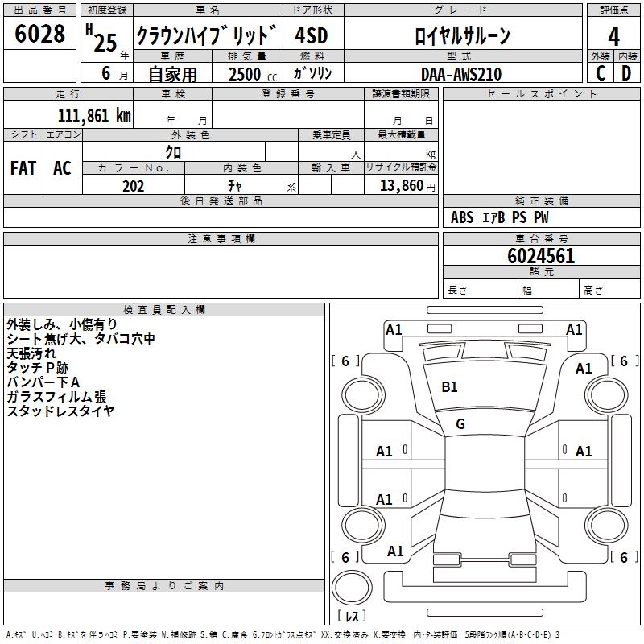Click the 登録番号 header
The width and height of the screenshot is (644, 644).
coord(288,93)
